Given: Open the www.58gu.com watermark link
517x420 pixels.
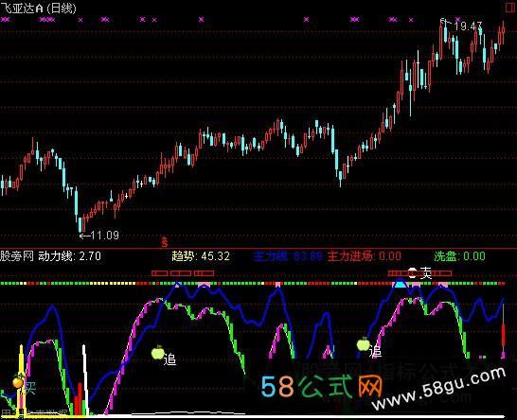Looking at the screenshot, I should click(438, 389).
